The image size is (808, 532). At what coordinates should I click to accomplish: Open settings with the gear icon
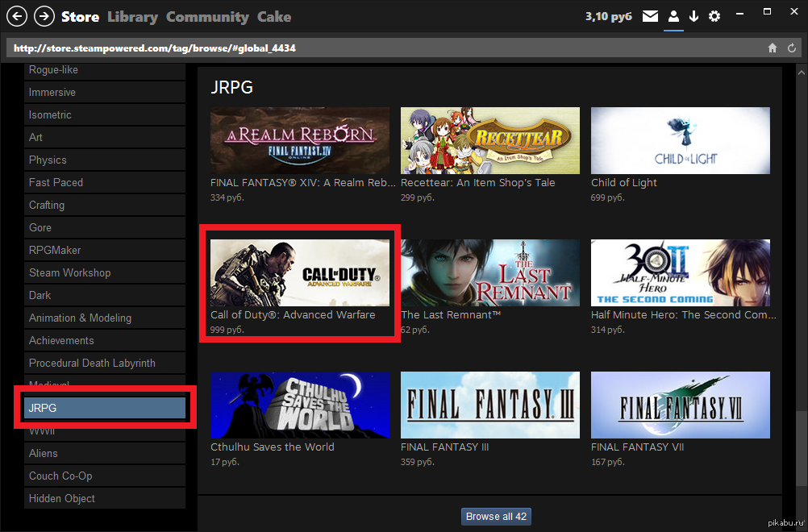coord(714,16)
